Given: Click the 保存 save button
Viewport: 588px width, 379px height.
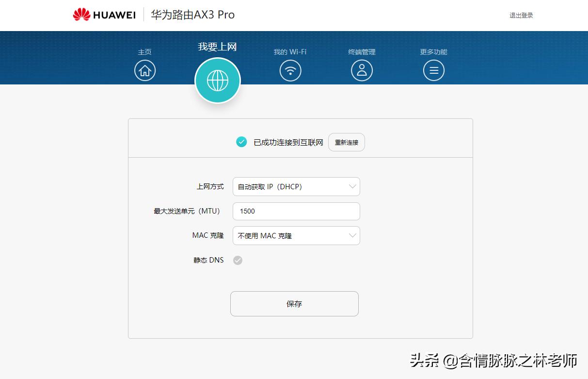Looking at the screenshot, I should pos(294,303).
